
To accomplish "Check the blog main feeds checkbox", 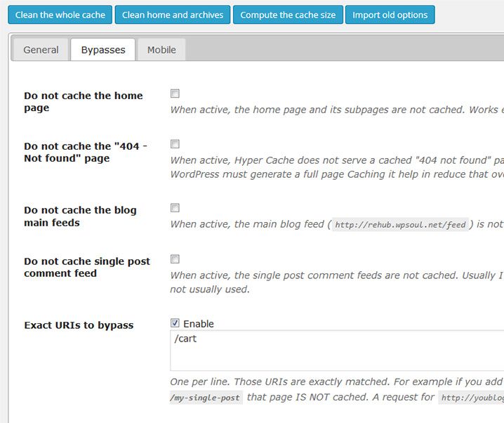I will click(x=175, y=208).
